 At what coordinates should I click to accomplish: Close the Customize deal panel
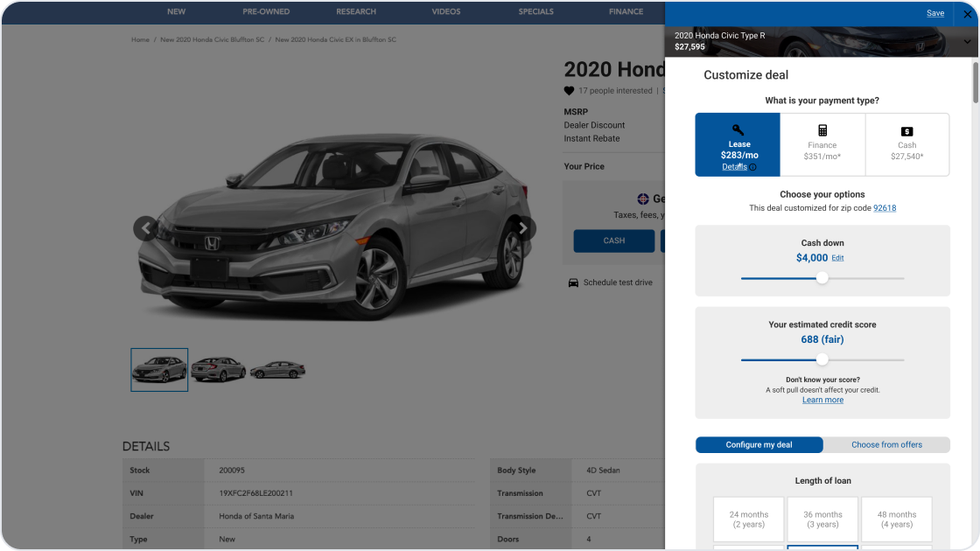coord(967,14)
